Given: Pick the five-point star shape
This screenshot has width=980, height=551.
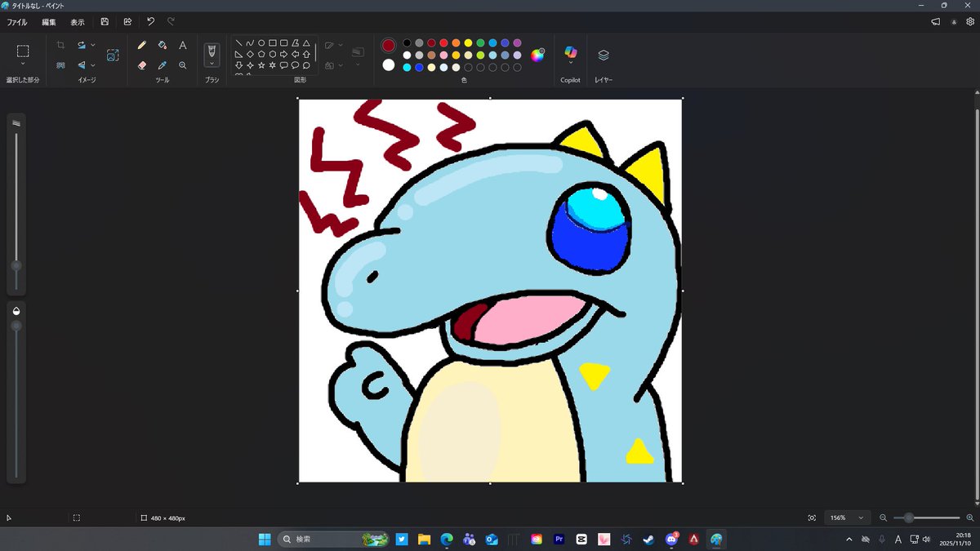Looking at the screenshot, I should coord(261,65).
